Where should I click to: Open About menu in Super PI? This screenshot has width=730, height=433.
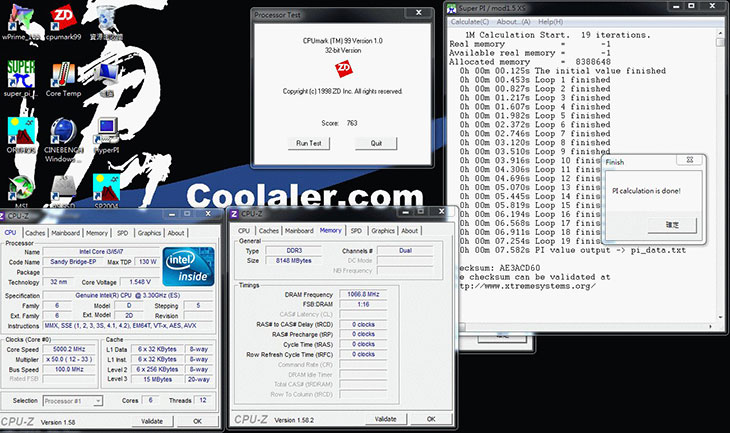[x=513, y=22]
